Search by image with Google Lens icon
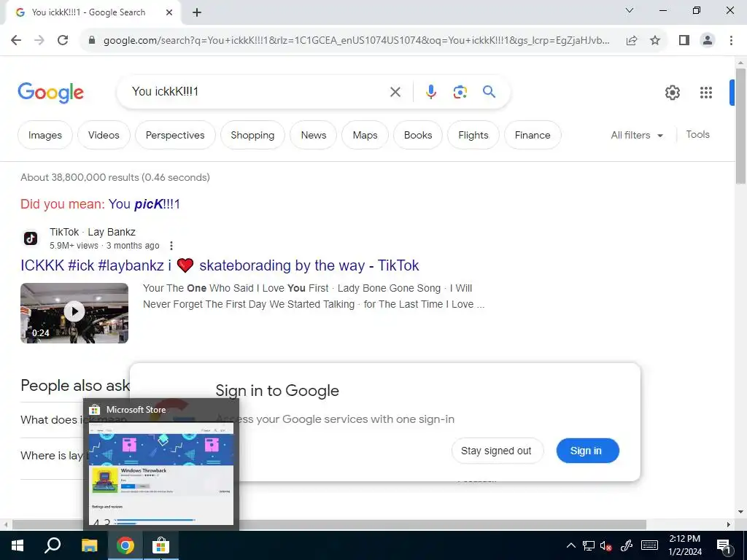The height and width of the screenshot is (560, 747). [x=460, y=92]
